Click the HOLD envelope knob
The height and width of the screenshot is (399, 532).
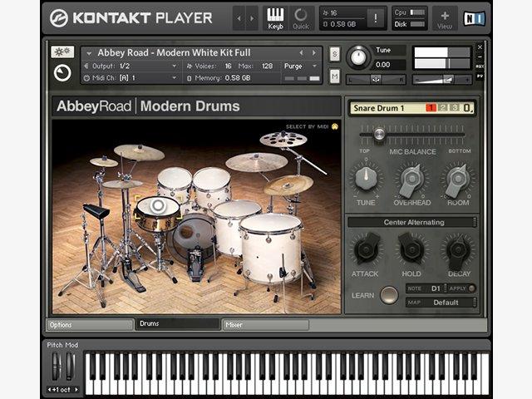point(411,249)
